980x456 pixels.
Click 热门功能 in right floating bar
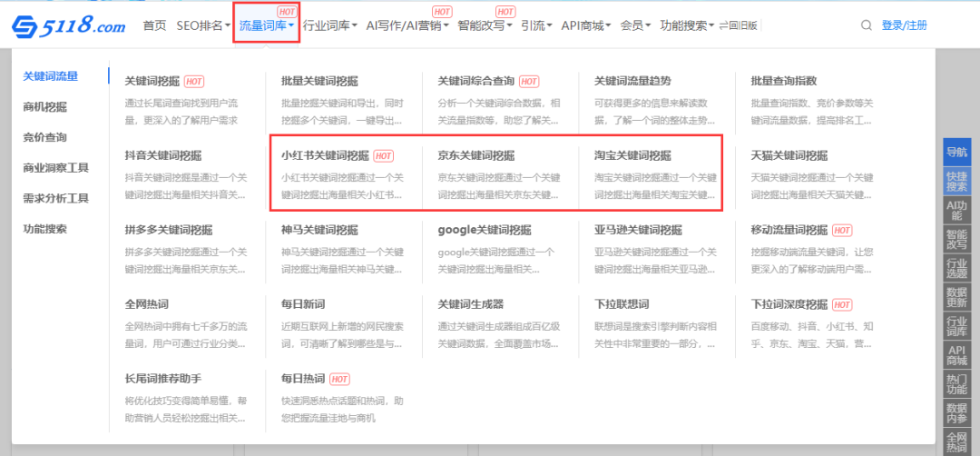[x=956, y=383]
